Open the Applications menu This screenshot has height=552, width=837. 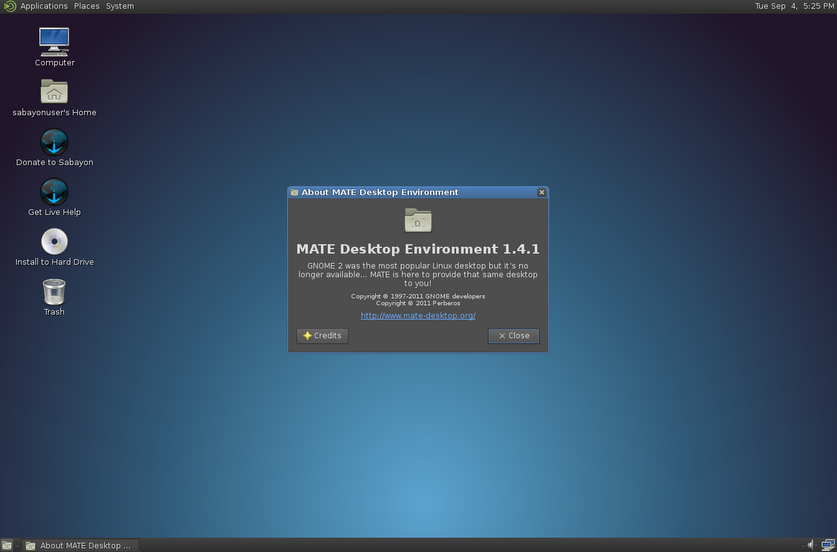(x=44, y=6)
